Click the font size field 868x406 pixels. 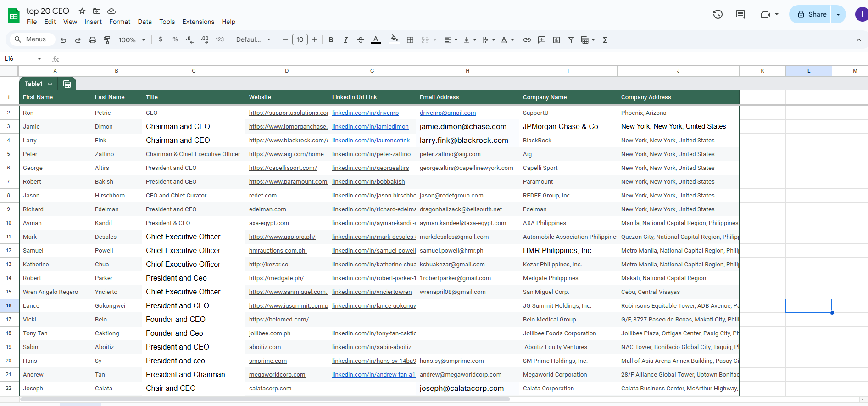[300, 40]
